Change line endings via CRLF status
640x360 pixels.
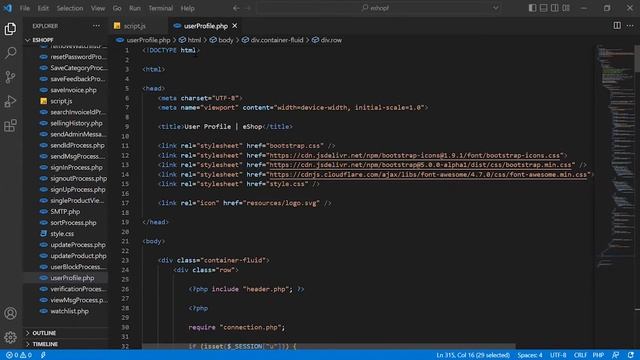(580, 355)
